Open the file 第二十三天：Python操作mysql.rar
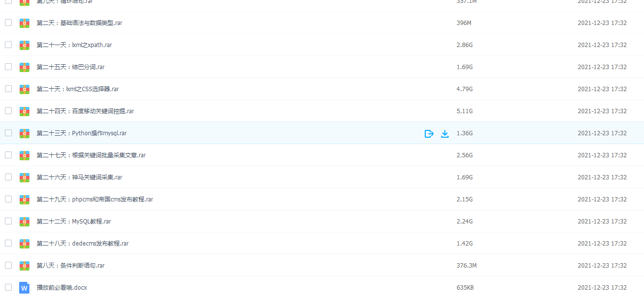Screen dimensions: 644x298 [82, 133]
